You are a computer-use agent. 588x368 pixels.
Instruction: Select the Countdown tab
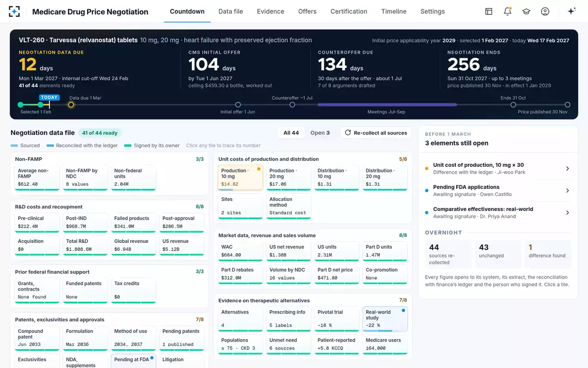[x=187, y=11]
